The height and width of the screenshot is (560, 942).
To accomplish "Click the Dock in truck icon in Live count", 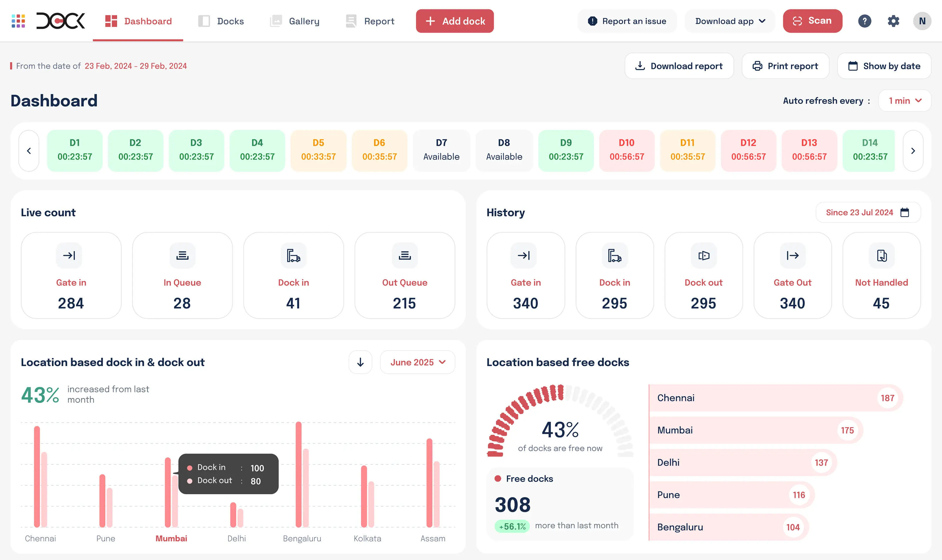I will point(293,255).
